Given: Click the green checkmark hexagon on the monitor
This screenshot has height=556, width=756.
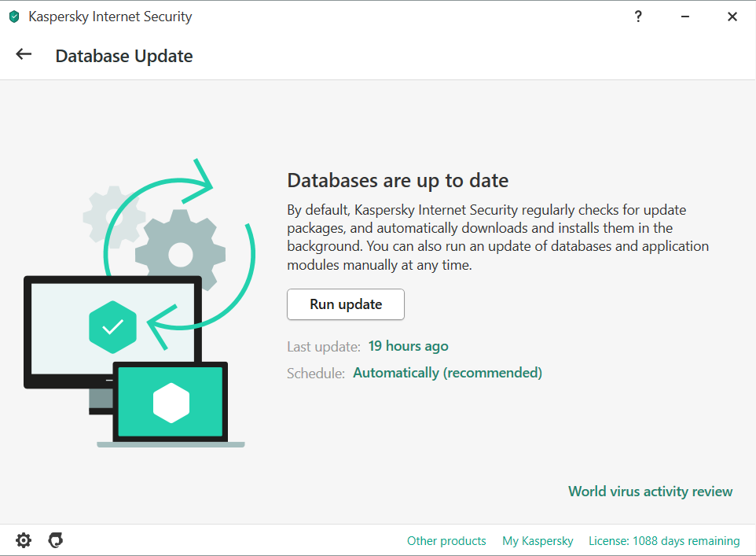Looking at the screenshot, I should [x=113, y=325].
